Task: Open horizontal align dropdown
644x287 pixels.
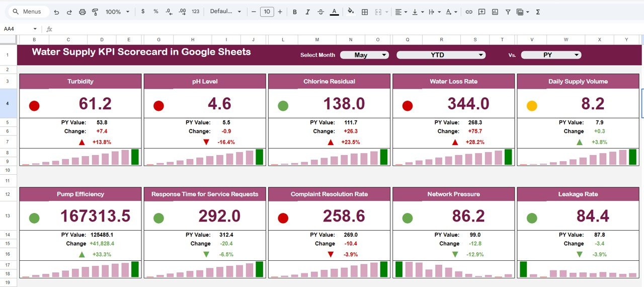Action: [401, 12]
